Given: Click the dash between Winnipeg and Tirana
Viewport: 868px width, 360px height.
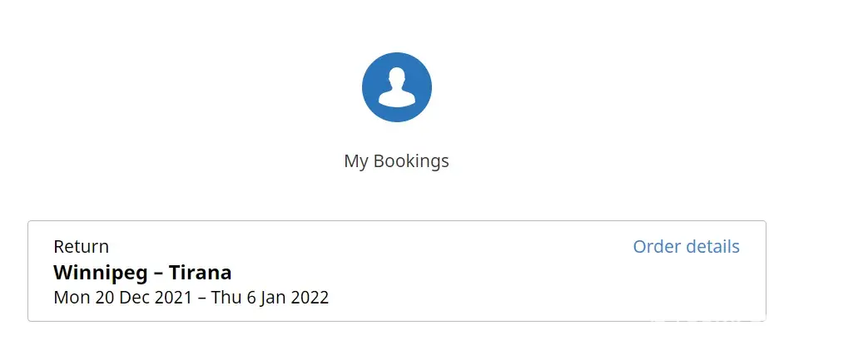Looking at the screenshot, I should (158, 272).
